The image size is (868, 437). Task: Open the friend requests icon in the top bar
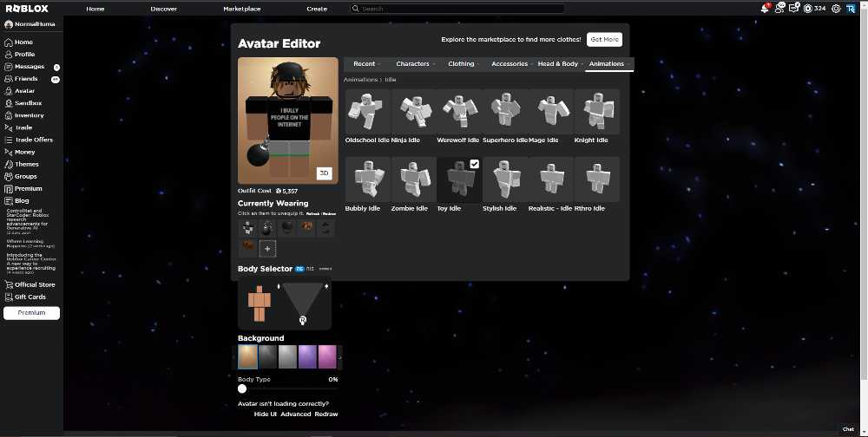tap(779, 9)
